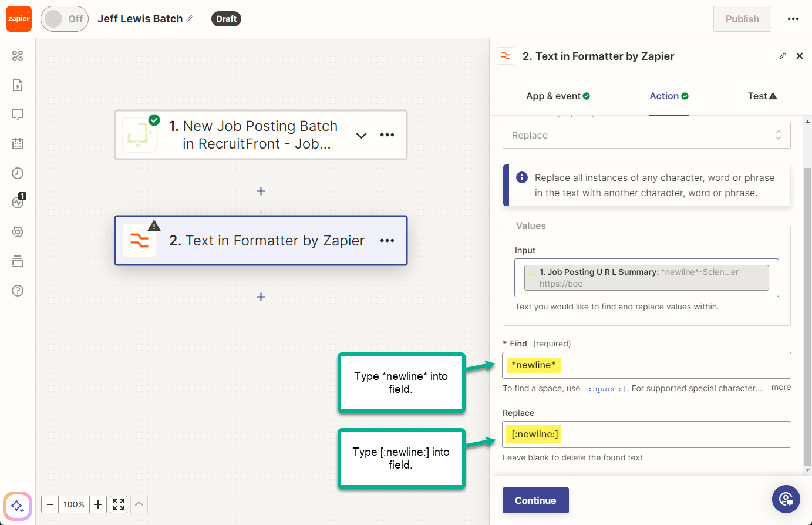The height and width of the screenshot is (525, 812).
Task: Click the Zap title Jeff Lewis Batch
Action: tap(140, 19)
